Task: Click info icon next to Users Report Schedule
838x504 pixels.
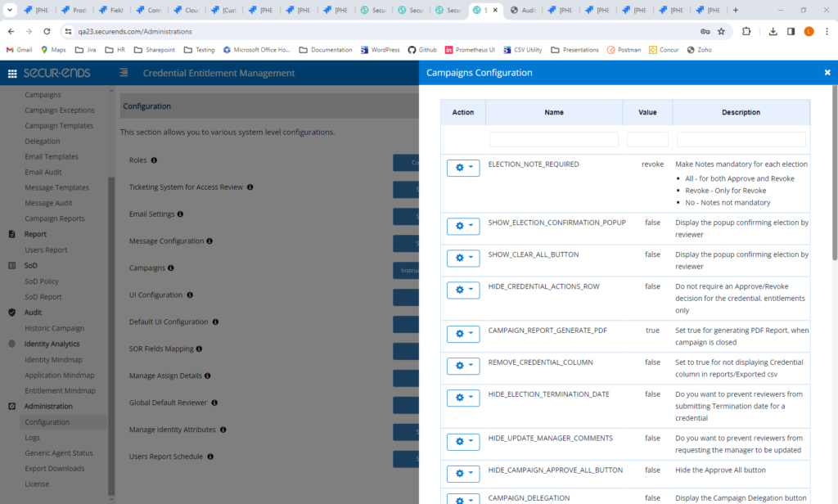Action: point(210,457)
